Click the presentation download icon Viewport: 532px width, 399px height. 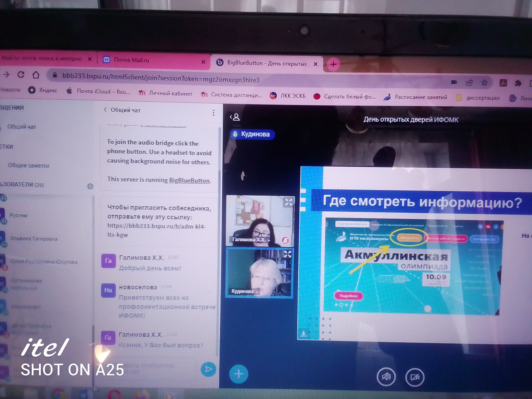coord(304,333)
